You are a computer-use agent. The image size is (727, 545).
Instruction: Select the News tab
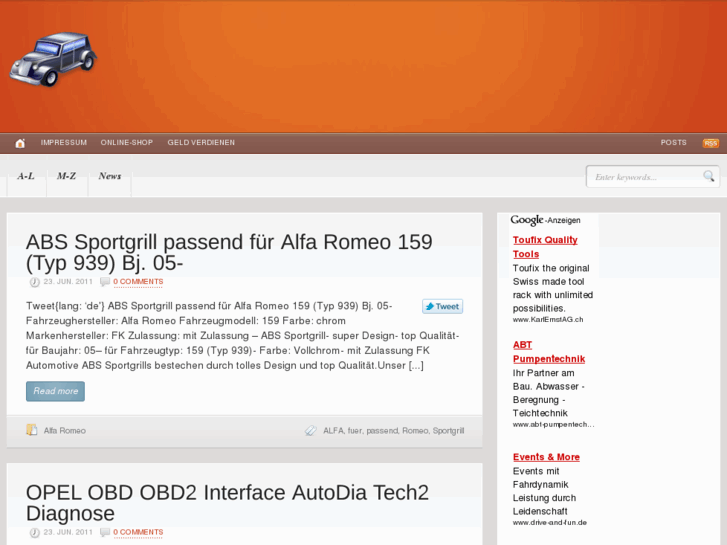point(110,176)
